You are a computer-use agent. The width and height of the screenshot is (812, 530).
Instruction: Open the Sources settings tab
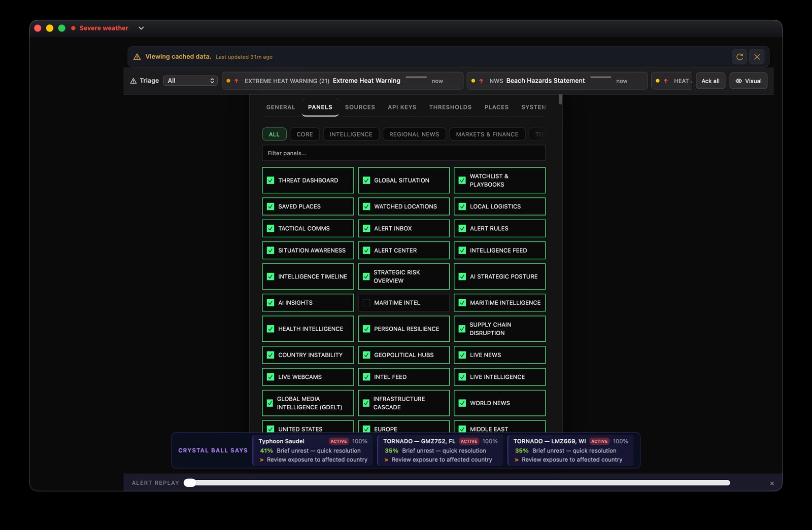point(360,107)
